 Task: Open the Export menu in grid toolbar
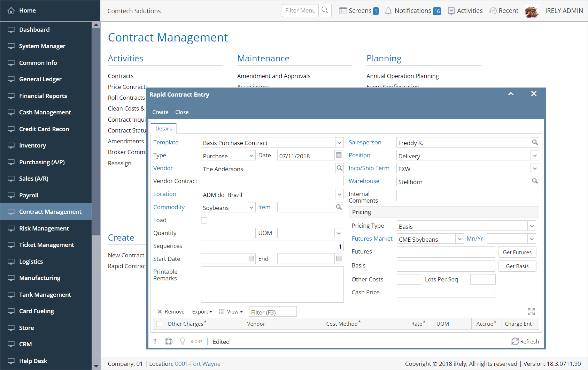pos(202,312)
